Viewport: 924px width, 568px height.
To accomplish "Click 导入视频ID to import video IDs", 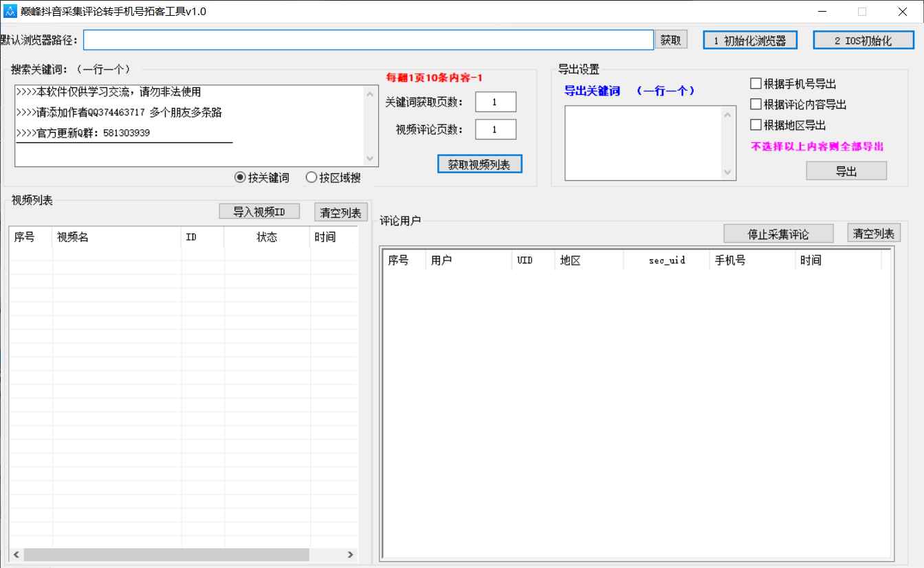I will 259,210.
